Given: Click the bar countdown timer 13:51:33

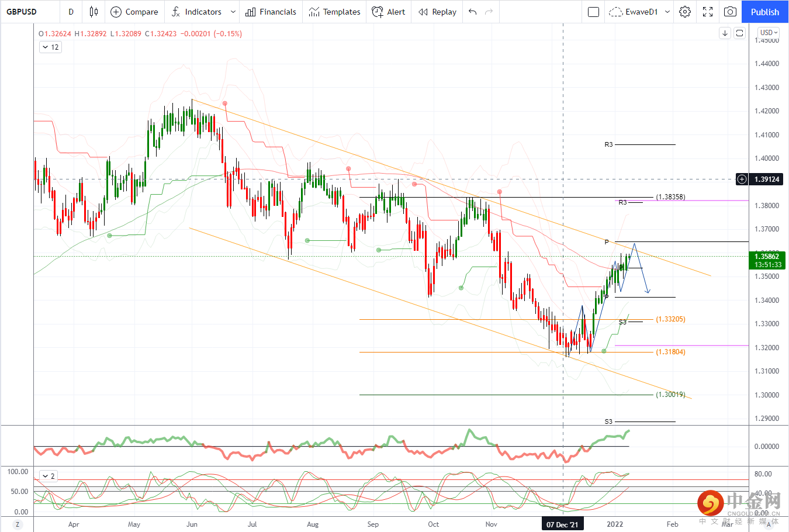Looking at the screenshot, I should [x=768, y=265].
